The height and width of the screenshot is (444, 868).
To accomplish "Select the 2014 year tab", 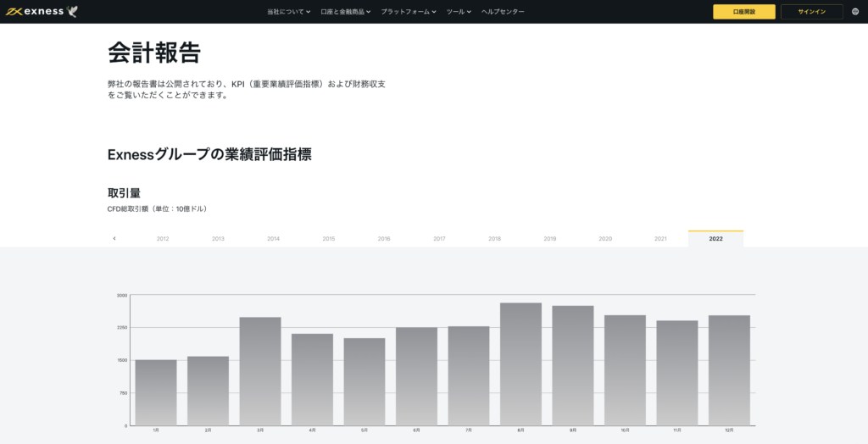I will 274,239.
